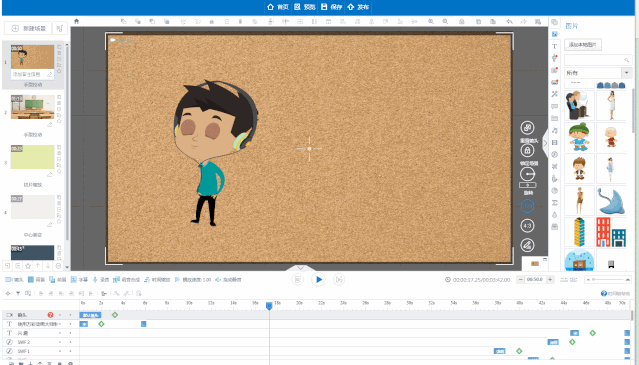Click the undo arrow in canvas toolbar
Viewport: 639px width, 365px height.
click(x=509, y=21)
